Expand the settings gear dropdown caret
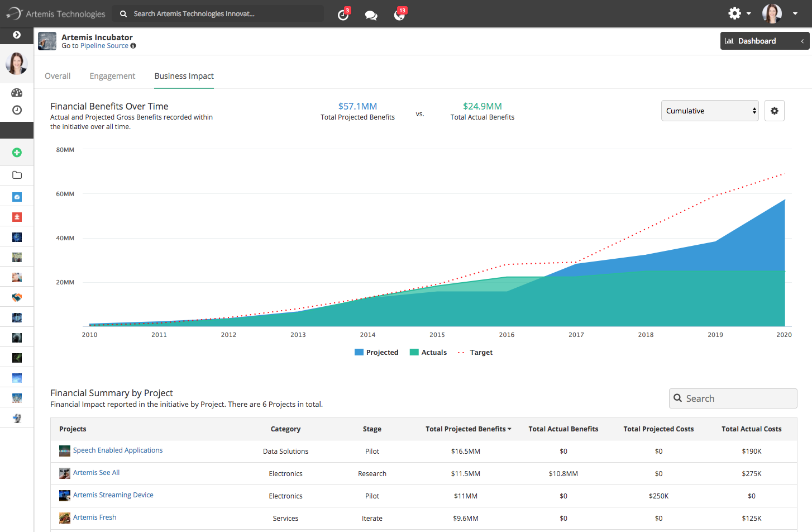Screen dimensions: 812x532 (748, 14)
